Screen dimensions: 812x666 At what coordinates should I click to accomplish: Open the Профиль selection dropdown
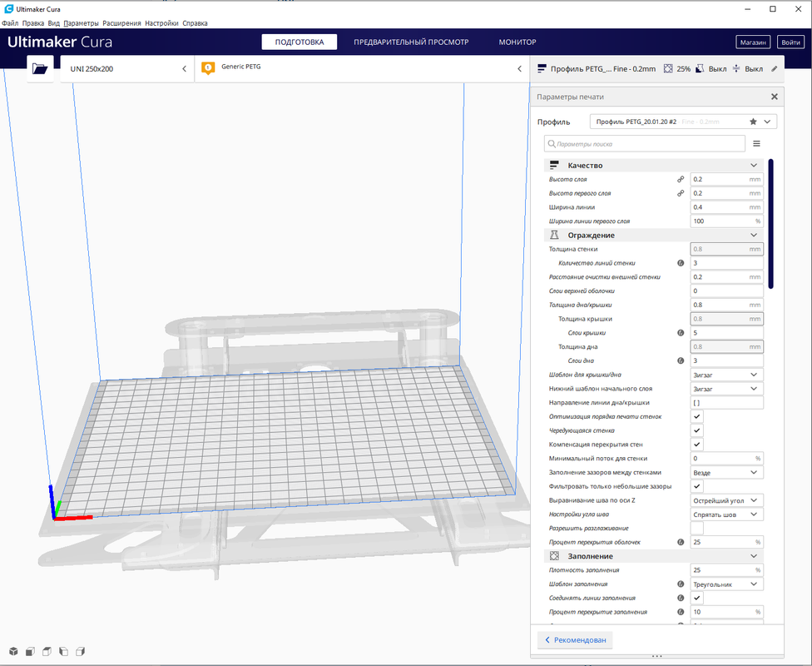pos(683,122)
